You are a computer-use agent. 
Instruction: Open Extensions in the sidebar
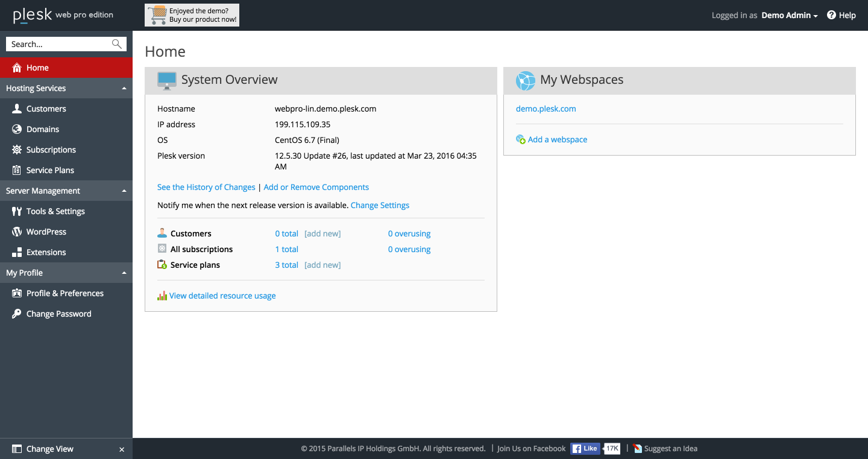click(x=66, y=252)
